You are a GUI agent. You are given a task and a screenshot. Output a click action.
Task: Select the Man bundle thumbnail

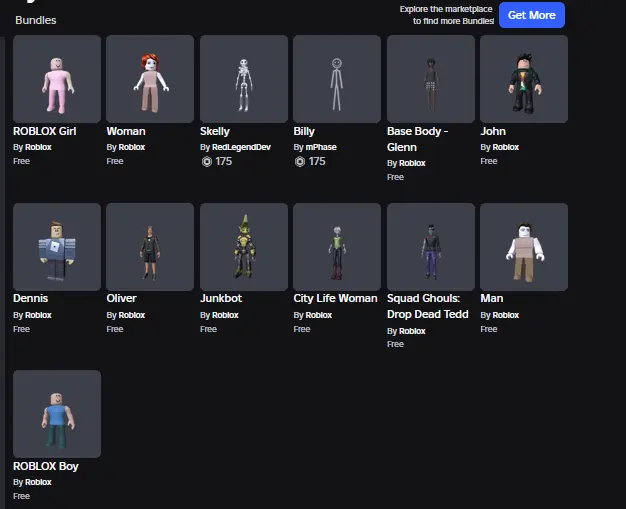coord(524,247)
